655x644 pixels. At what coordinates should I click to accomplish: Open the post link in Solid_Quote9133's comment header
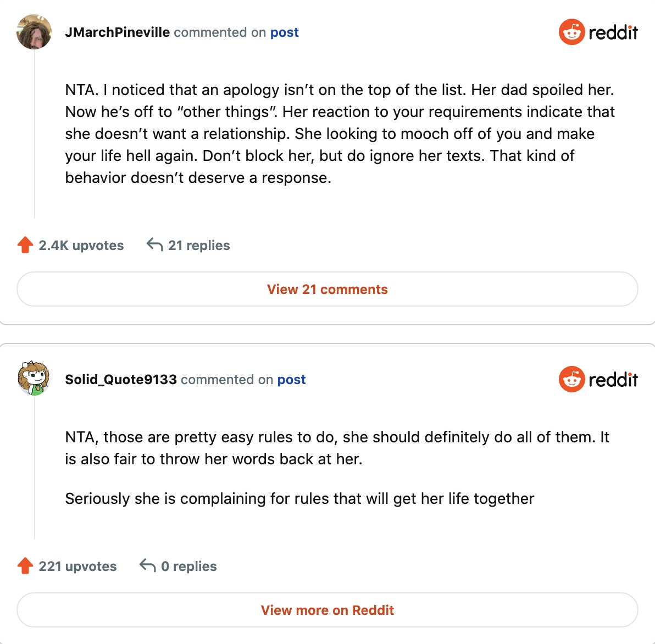[x=291, y=380]
